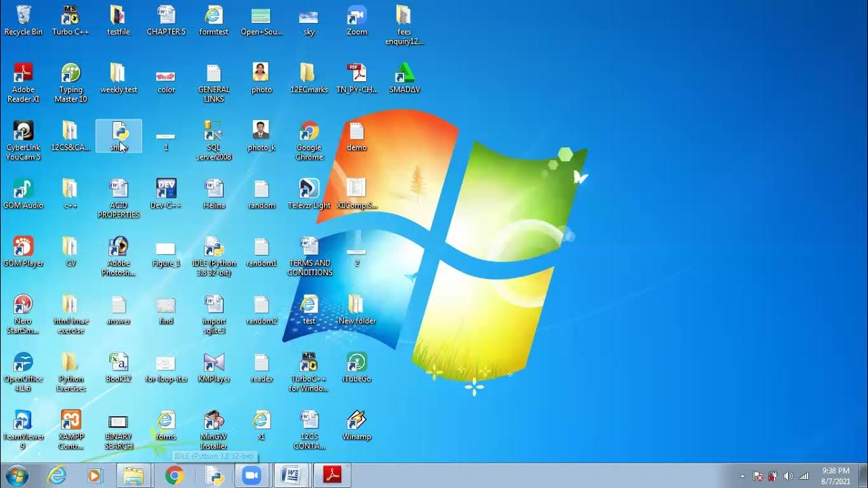The width and height of the screenshot is (868, 488).
Task: Select the highlighted Python file icon
Action: tap(119, 136)
